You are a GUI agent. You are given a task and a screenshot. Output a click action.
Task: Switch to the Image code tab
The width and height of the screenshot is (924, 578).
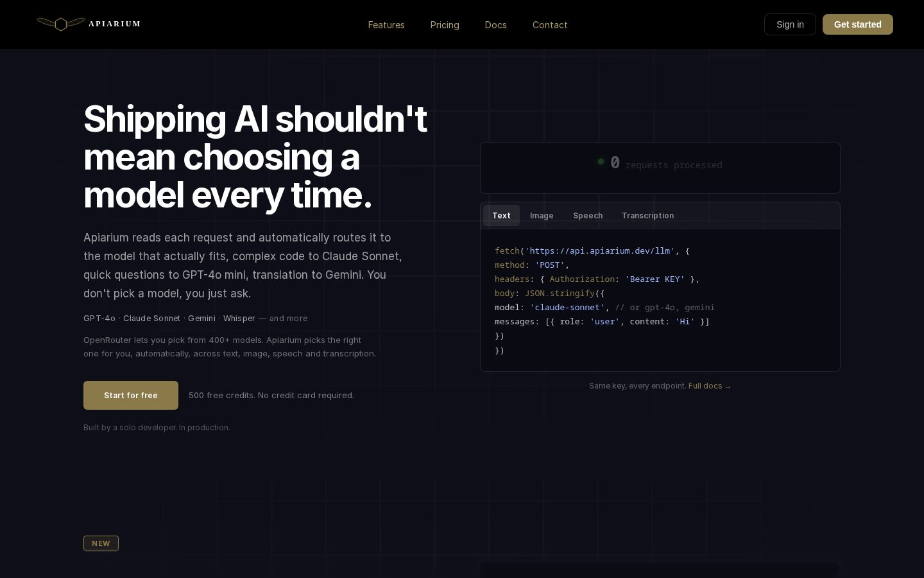(542, 216)
